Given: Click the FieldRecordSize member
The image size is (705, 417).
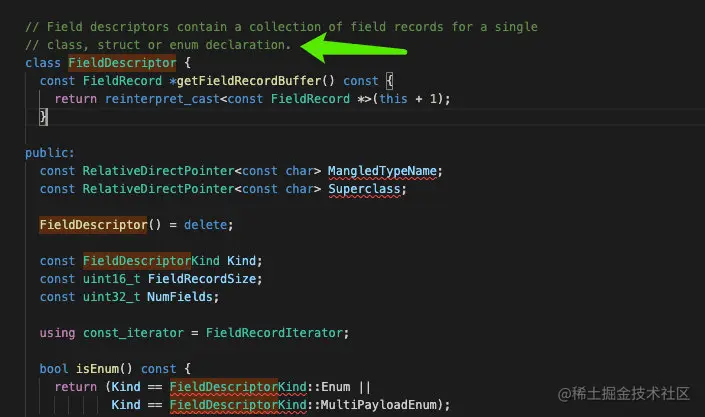Looking at the screenshot, I should click(x=202, y=279).
